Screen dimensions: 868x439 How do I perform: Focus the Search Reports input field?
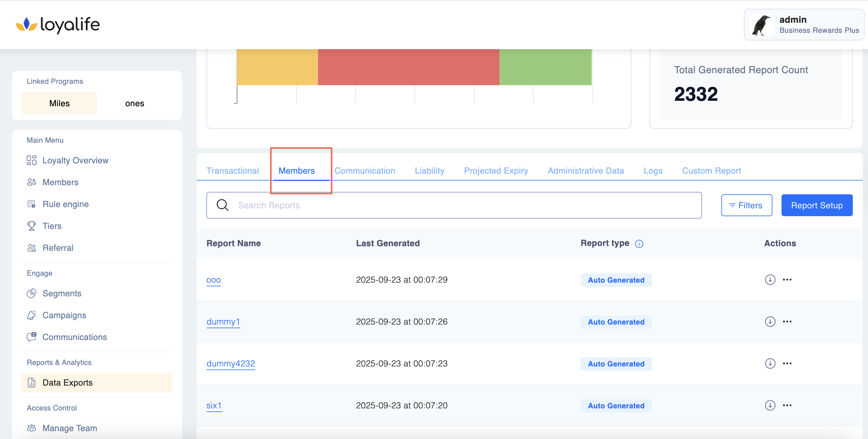[x=465, y=205]
